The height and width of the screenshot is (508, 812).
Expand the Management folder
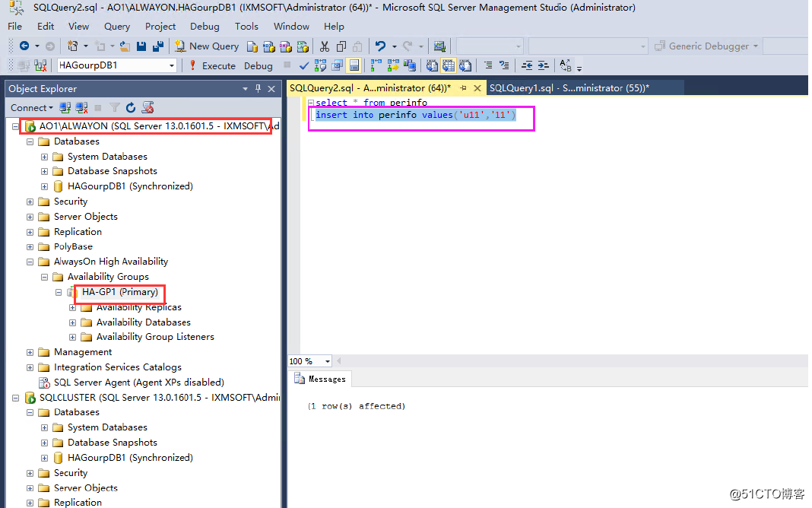click(30, 353)
